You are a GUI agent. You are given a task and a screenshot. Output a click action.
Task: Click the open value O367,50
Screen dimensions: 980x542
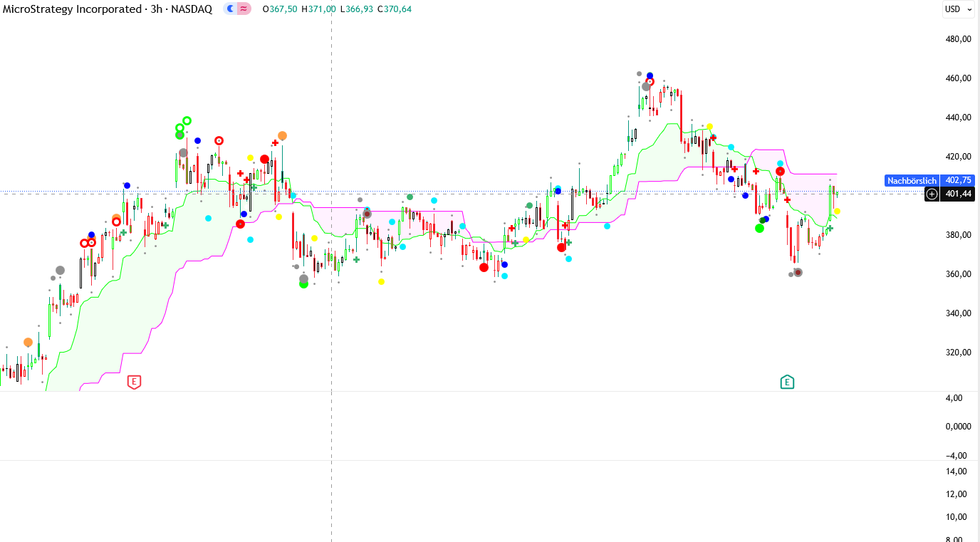284,9
